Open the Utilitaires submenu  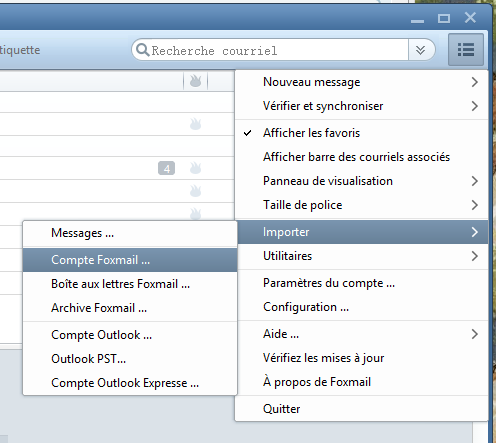tap(361, 256)
